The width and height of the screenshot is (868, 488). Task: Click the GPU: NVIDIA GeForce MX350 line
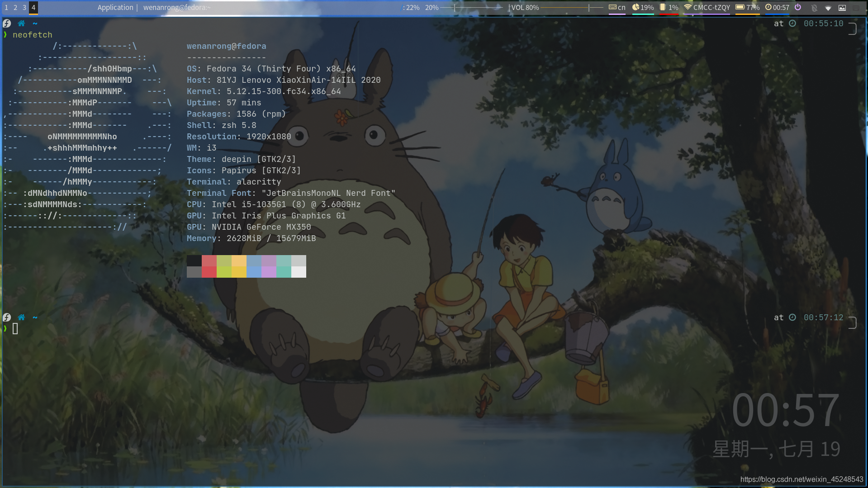249,227
